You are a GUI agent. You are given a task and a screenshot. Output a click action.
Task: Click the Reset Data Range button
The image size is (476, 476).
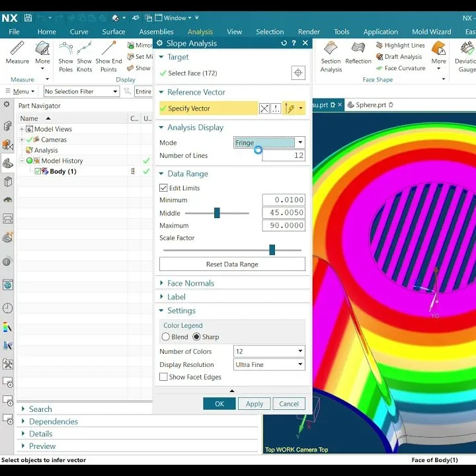pyautogui.click(x=232, y=264)
